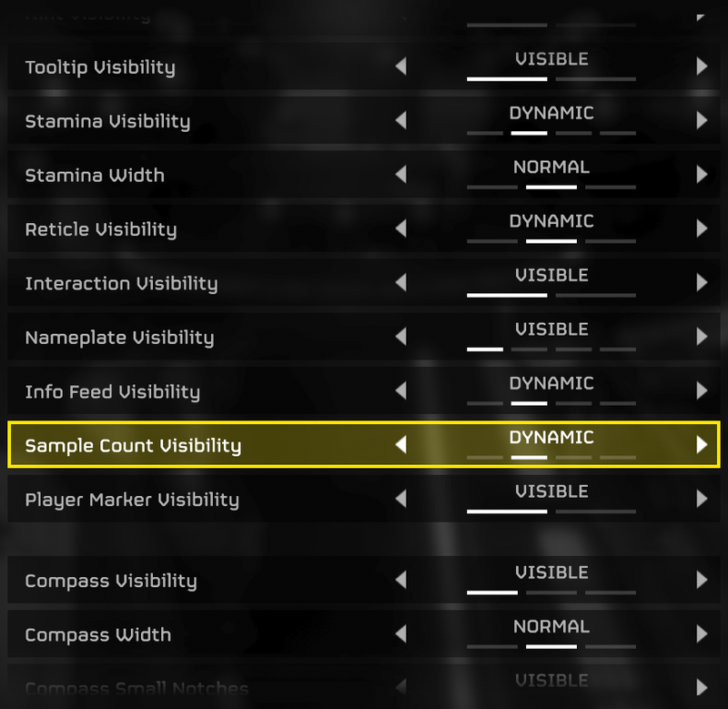Toggle Tooltip Visibility using its VISIBLE value

pos(551,59)
